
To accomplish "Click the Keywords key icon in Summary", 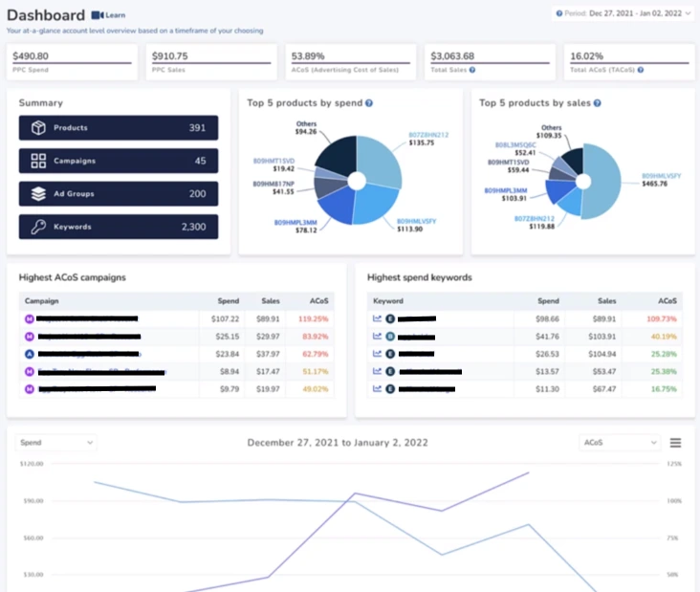I will pos(38,227).
